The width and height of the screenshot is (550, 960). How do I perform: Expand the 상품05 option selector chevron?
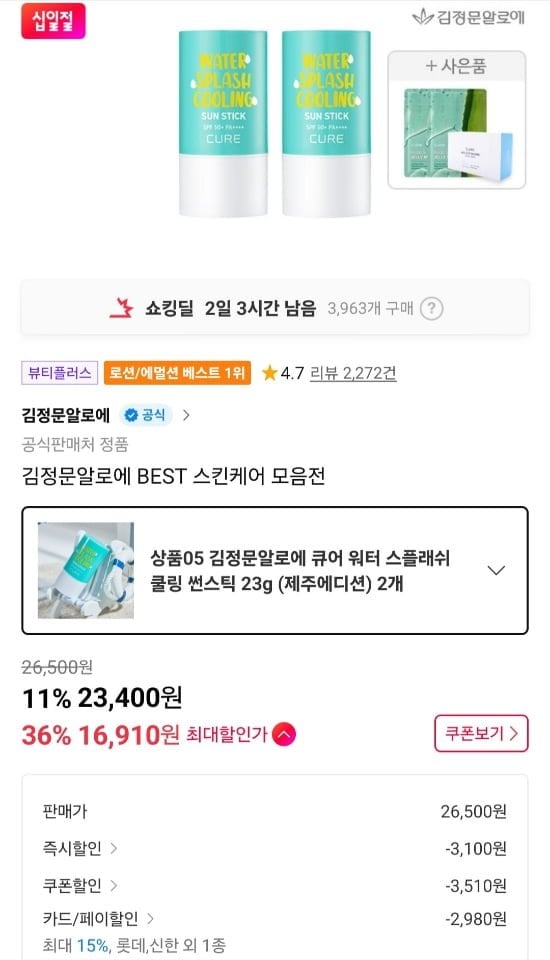pyautogui.click(x=495, y=570)
